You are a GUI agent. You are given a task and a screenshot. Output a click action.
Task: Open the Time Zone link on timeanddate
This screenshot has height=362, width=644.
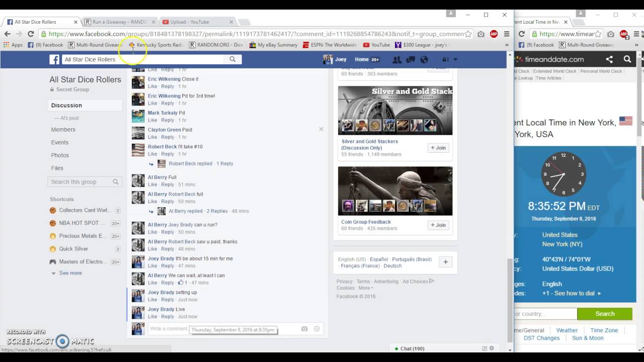tap(604, 330)
